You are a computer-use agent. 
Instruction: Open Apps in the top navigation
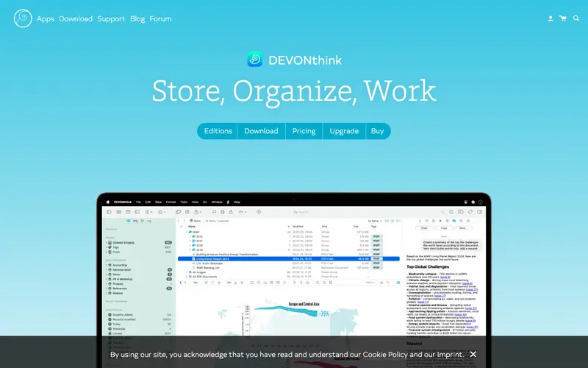(46, 19)
